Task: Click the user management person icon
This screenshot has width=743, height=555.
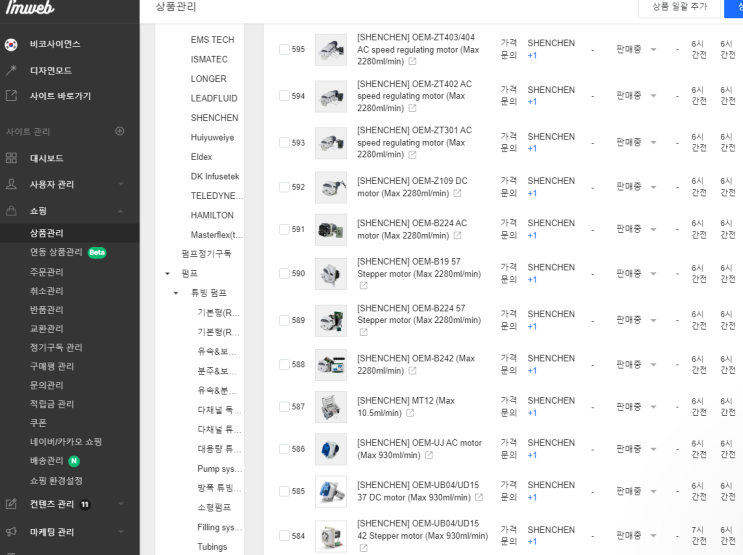Action: (11, 184)
